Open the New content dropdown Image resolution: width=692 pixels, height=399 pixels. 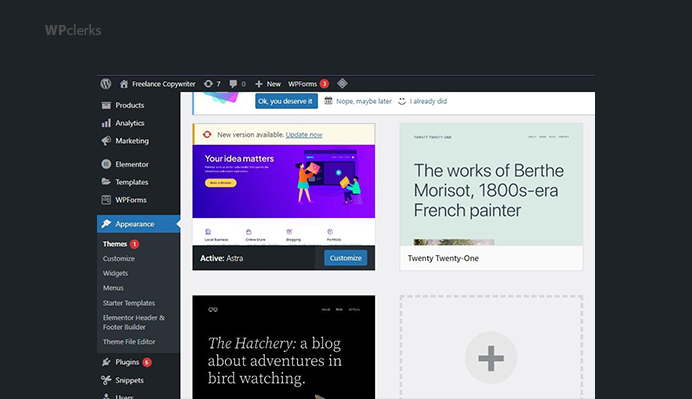click(x=268, y=84)
